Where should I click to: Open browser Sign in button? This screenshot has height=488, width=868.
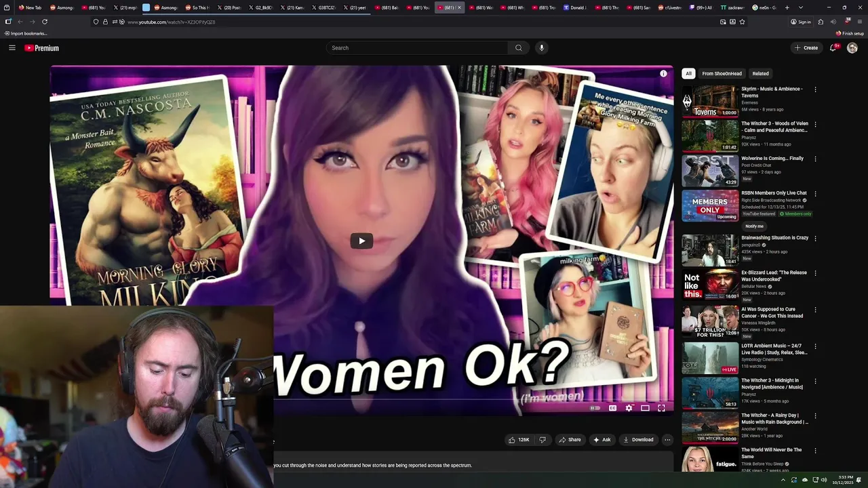point(800,22)
